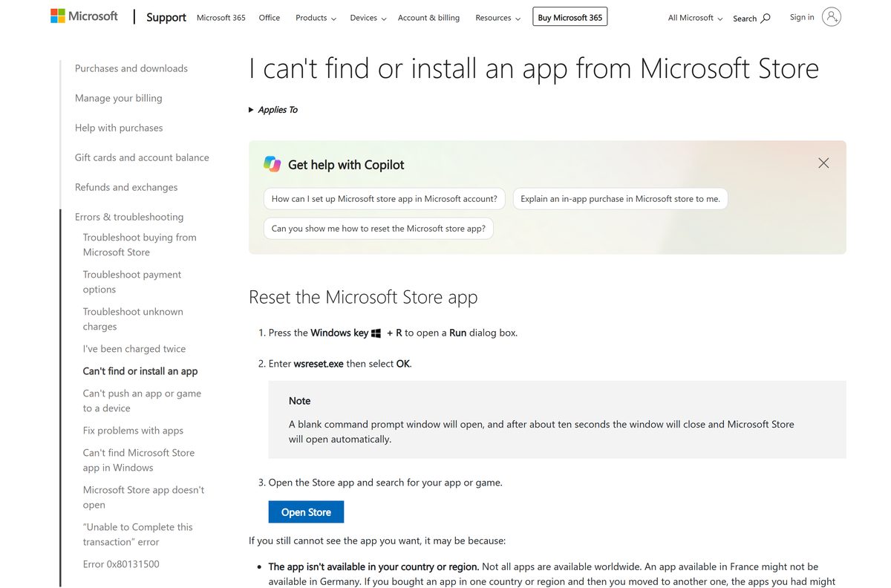This screenshot has height=588, width=891.
Task: Click the Microsoft logo
Action: (84, 16)
